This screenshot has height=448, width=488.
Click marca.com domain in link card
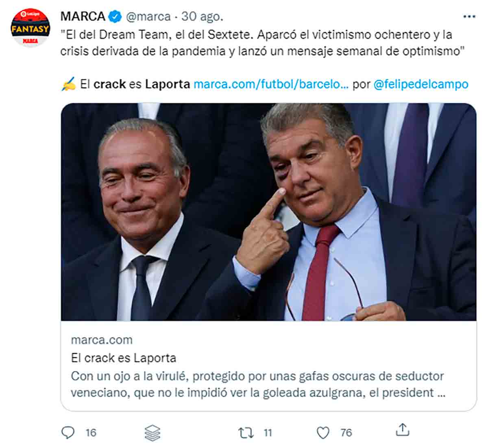[102, 340]
